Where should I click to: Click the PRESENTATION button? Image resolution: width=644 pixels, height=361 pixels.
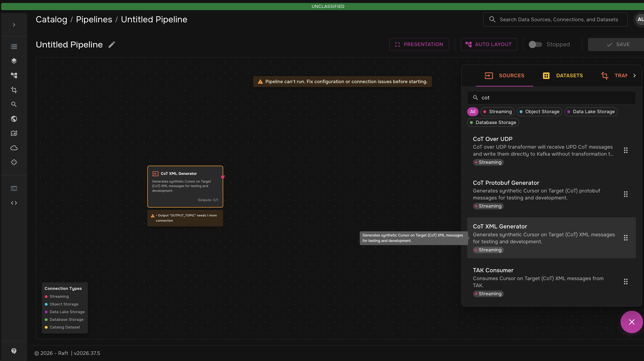pyautogui.click(x=419, y=45)
